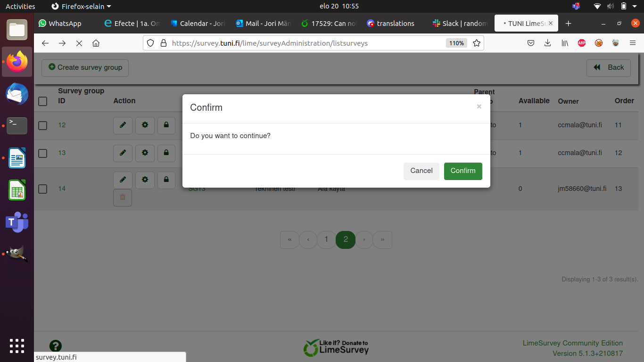The height and width of the screenshot is (362, 644).
Task: Go forward in browser history
Action: coord(62,43)
